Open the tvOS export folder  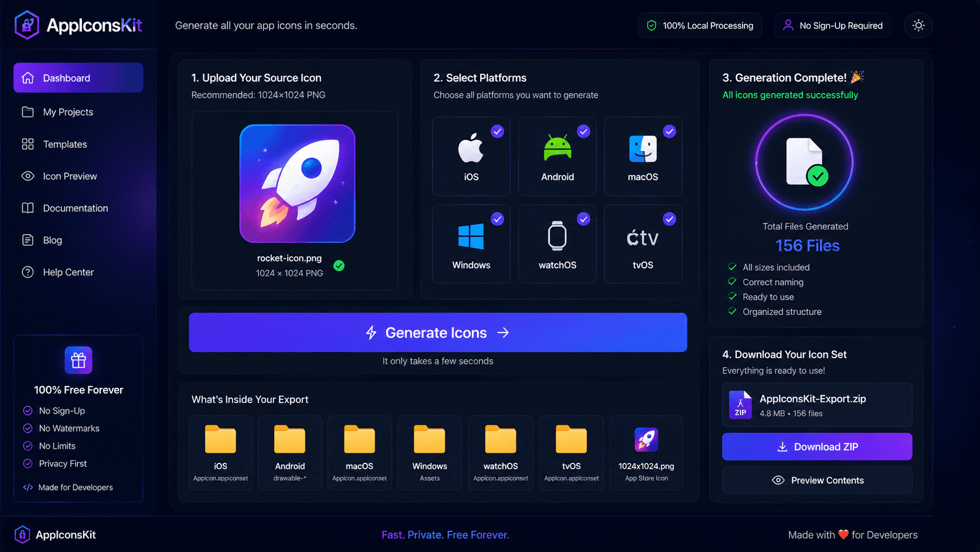coord(571,453)
